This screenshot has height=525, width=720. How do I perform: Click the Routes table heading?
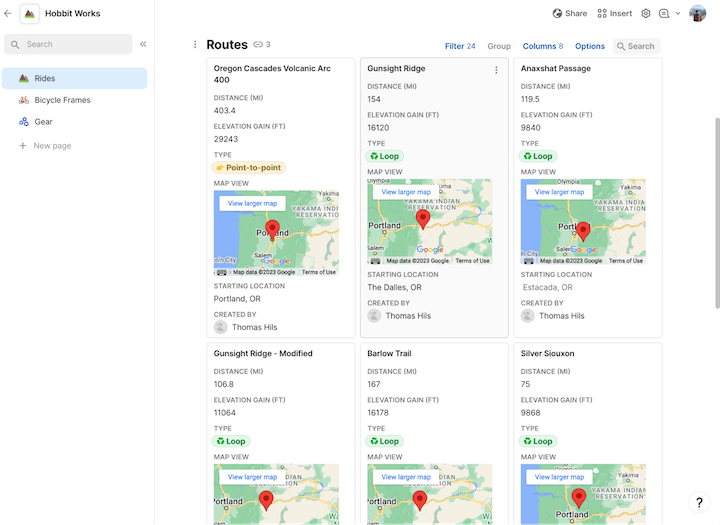coord(227,45)
